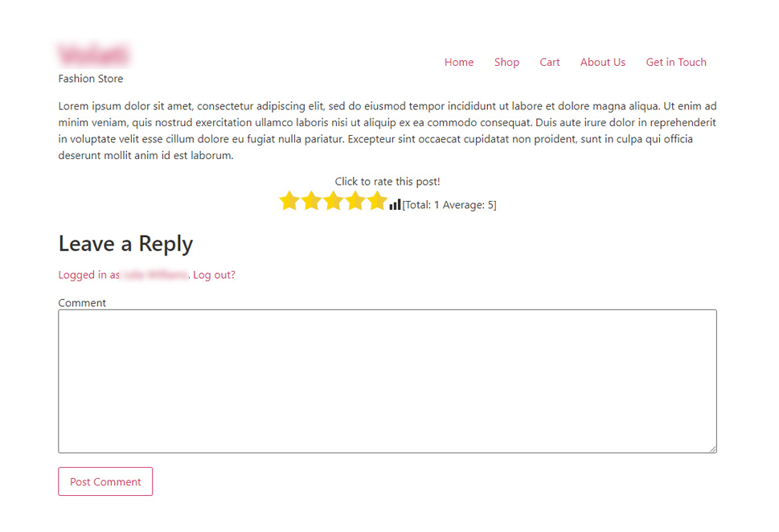Click the Total and Average rating text
The width and height of the screenshot is (779, 532).
tap(449, 205)
